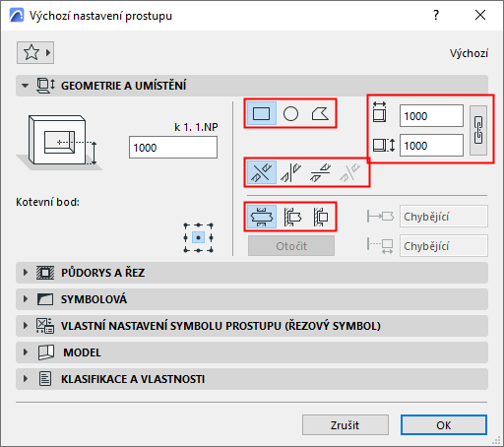Click the bottom-right anchor point
504x447 pixels.
(211, 250)
